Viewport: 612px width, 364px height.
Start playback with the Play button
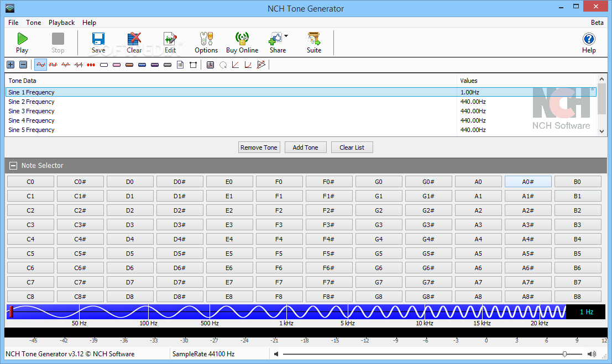pos(22,43)
